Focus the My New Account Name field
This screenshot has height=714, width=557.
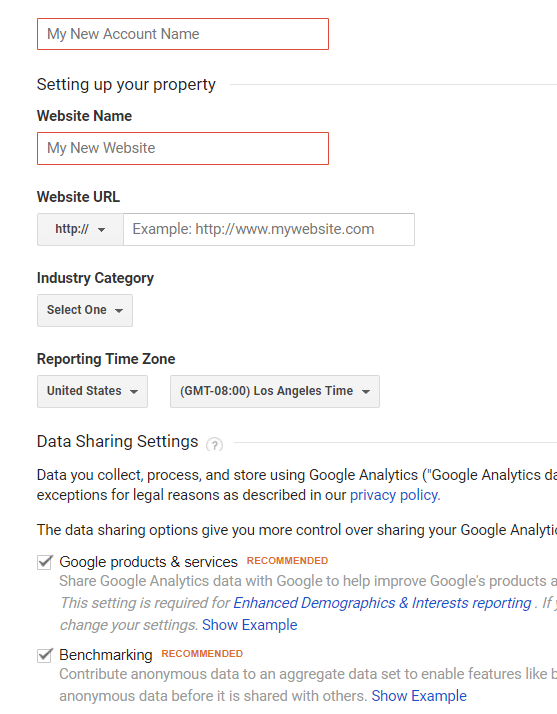(x=183, y=34)
